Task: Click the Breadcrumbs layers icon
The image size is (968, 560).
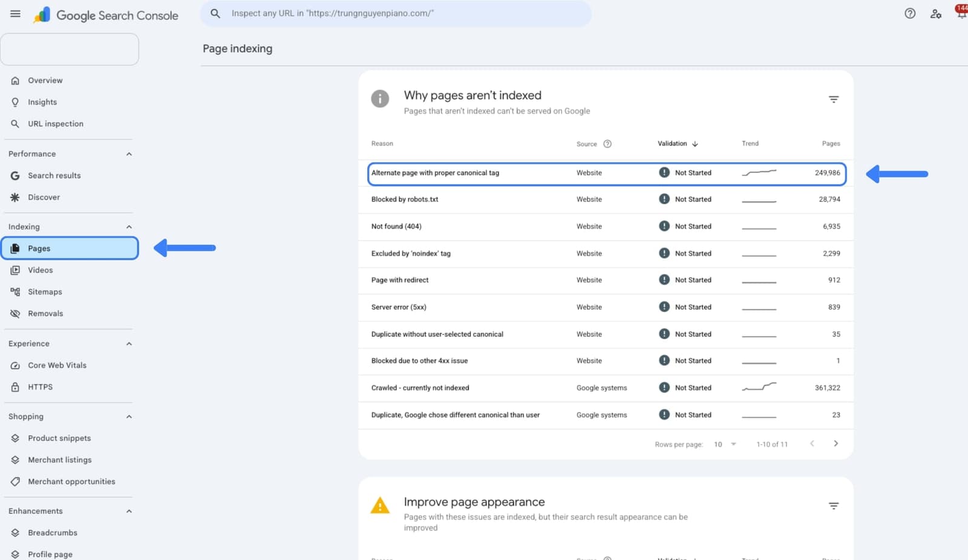Action: [x=15, y=533]
